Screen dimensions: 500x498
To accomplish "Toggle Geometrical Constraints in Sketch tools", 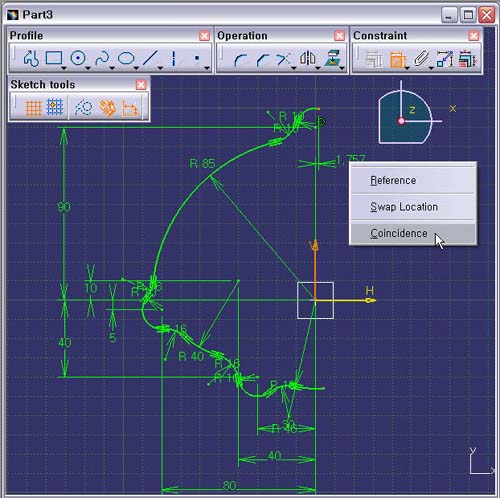I will click(x=107, y=108).
